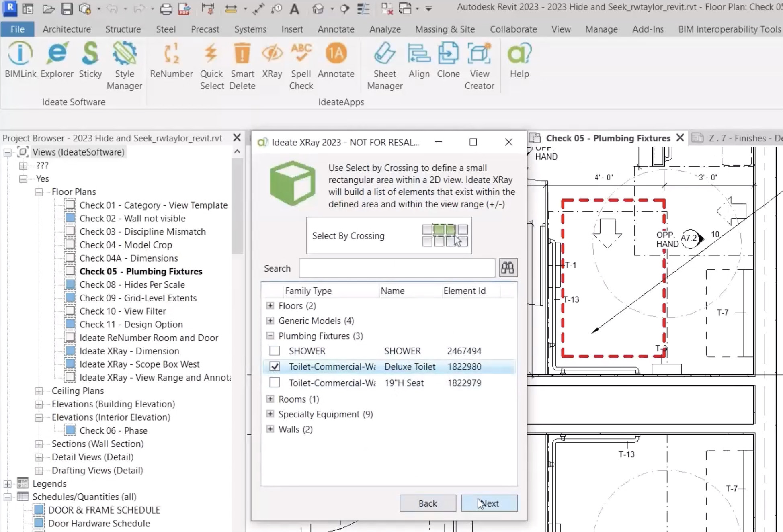Open the Sticky tool
This screenshot has width=783, height=532.
[x=90, y=60]
